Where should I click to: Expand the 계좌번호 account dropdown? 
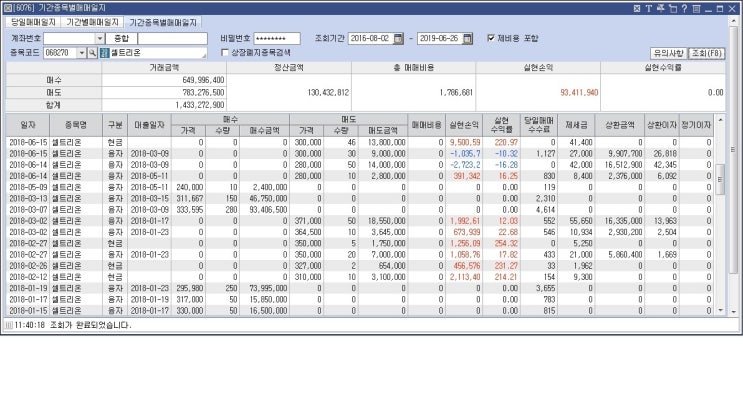pos(100,38)
